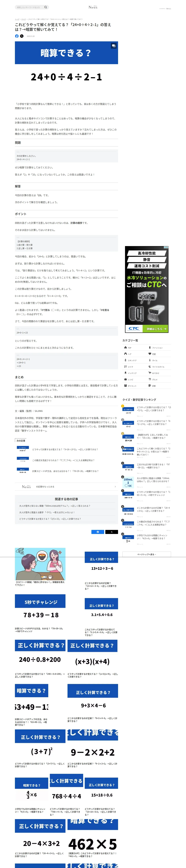Open the スキンケア category bottle icon
This screenshot has height=868, width=186.
pos(126,360)
